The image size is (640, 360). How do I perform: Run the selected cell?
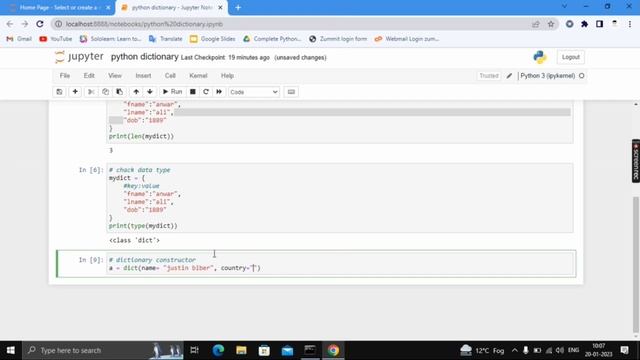(x=172, y=92)
